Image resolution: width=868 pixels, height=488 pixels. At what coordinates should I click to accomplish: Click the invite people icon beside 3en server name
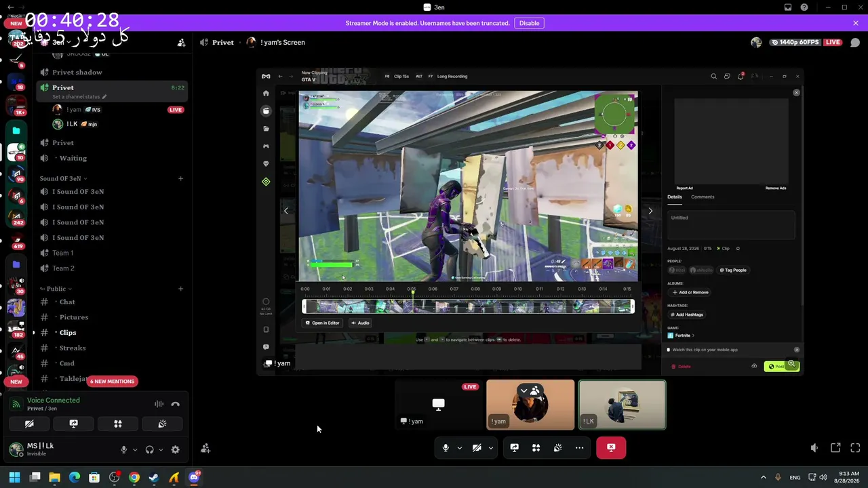click(181, 43)
